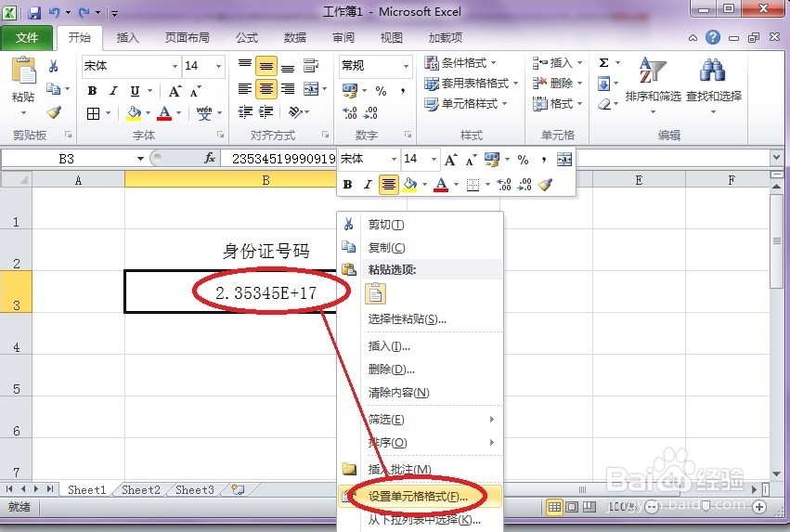Choose Copy (复制) in context menu

tap(421, 247)
